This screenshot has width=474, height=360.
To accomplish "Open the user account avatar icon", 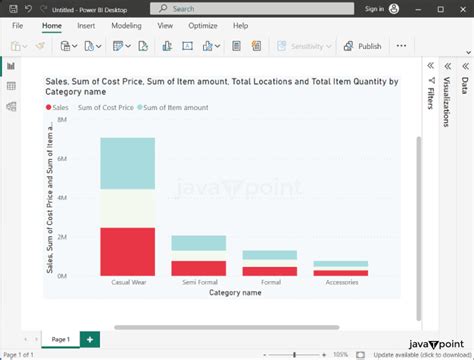I will pos(394,9).
